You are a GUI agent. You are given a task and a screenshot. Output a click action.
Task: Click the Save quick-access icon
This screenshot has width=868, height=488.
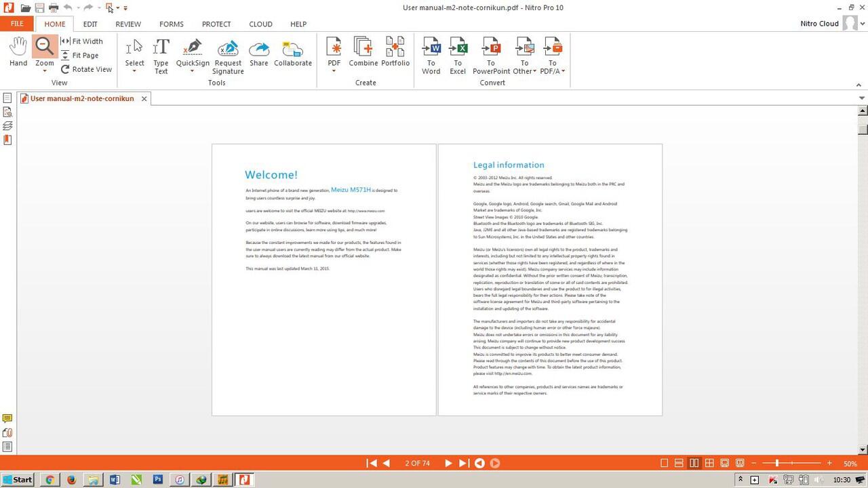click(x=39, y=8)
